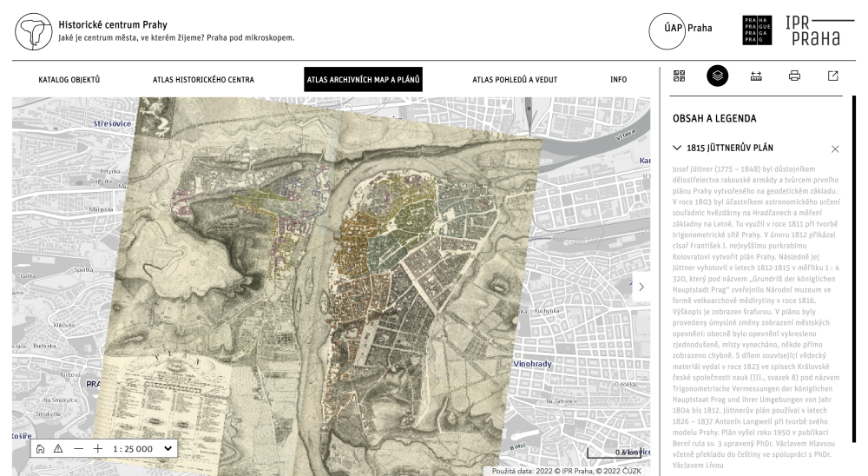This screenshot has height=476, width=868.
Task: Click the side panel scrollbar
Action: (854, 268)
